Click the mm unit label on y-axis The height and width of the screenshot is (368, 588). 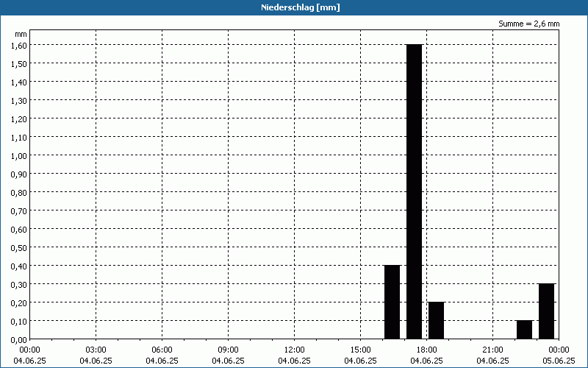pyautogui.click(x=21, y=34)
